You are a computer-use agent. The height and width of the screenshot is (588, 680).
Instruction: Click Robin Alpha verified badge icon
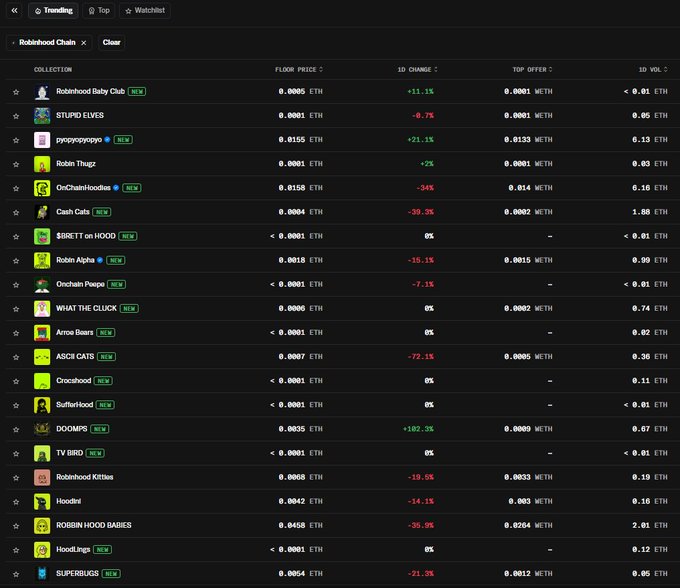(100, 260)
